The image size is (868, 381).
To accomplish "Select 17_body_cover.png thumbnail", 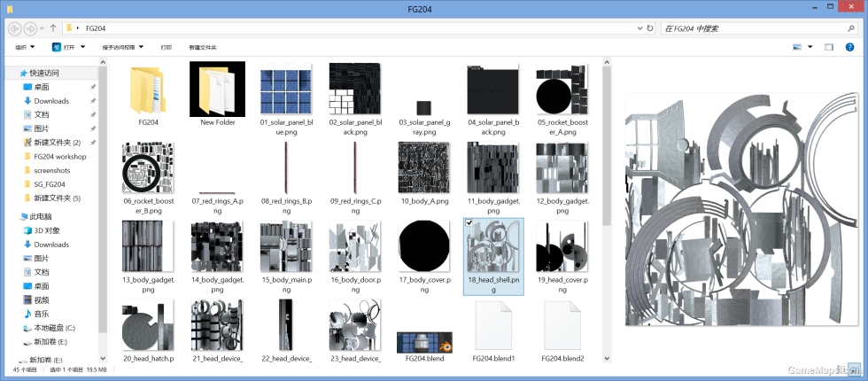I will click(424, 246).
